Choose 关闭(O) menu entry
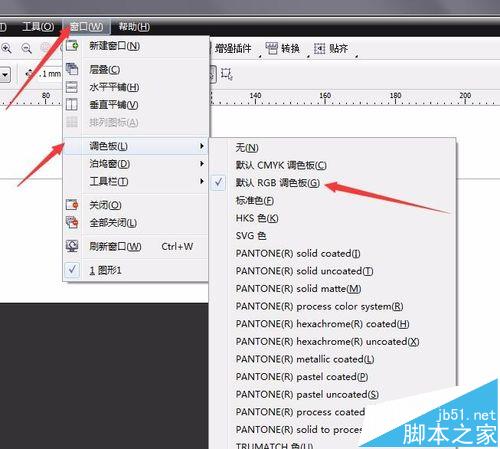 coord(105,205)
